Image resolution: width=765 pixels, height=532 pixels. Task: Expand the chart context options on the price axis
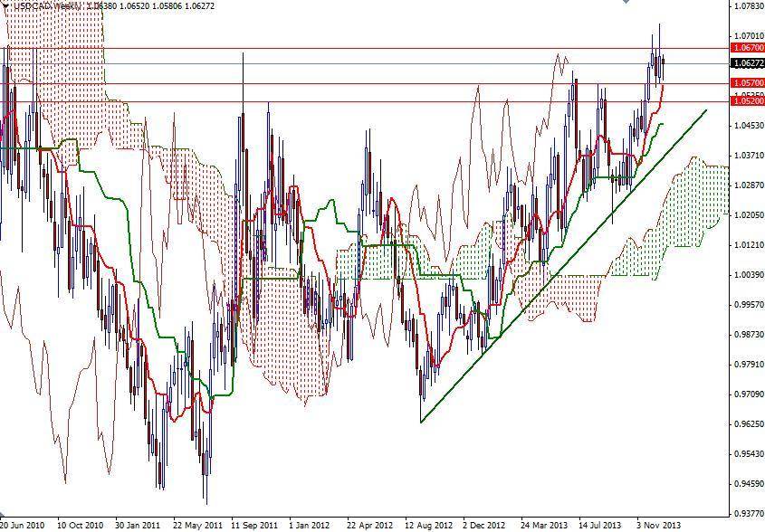745,271
